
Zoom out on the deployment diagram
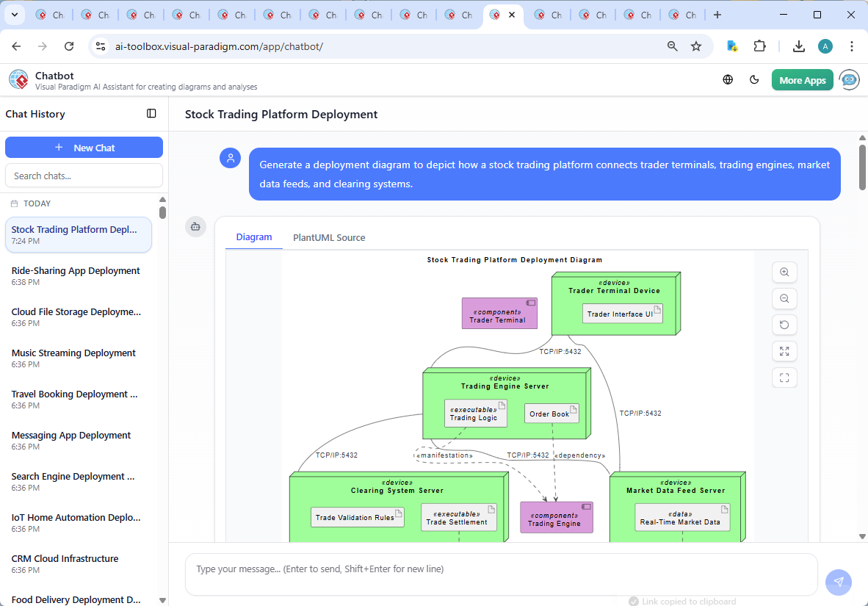tap(784, 298)
